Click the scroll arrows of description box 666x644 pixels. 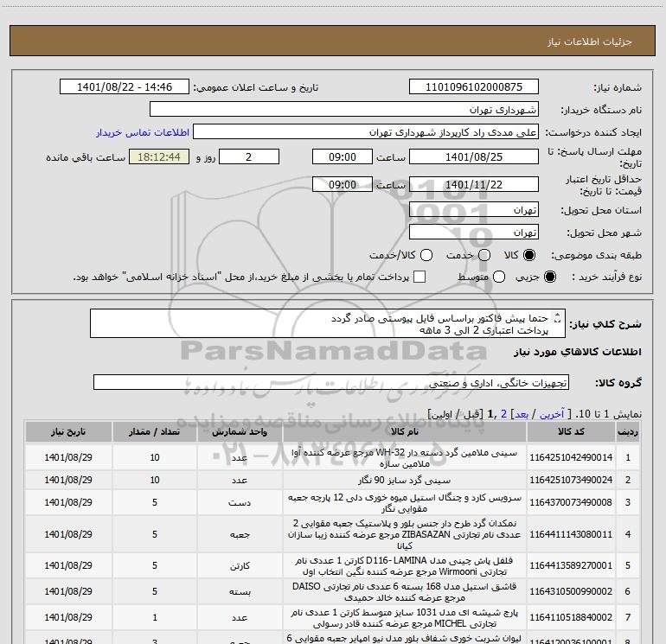[558, 317]
